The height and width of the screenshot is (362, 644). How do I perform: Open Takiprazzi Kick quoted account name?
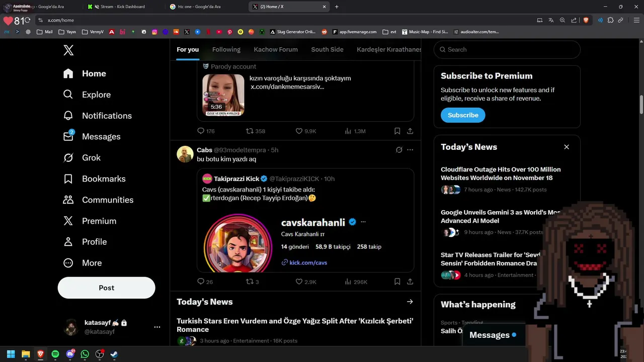click(236, 178)
